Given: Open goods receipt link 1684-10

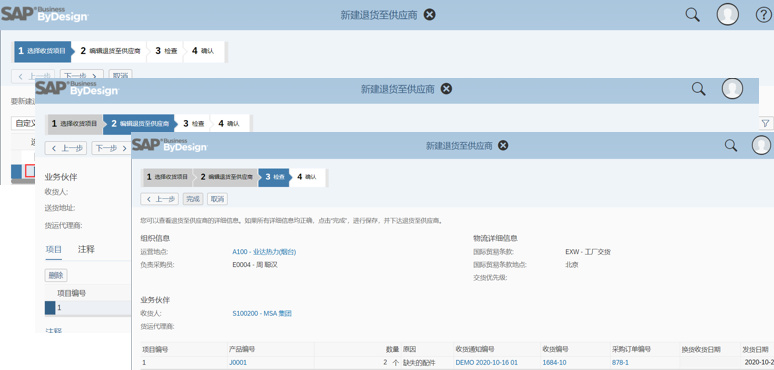Looking at the screenshot, I should pyautogui.click(x=554, y=363).
